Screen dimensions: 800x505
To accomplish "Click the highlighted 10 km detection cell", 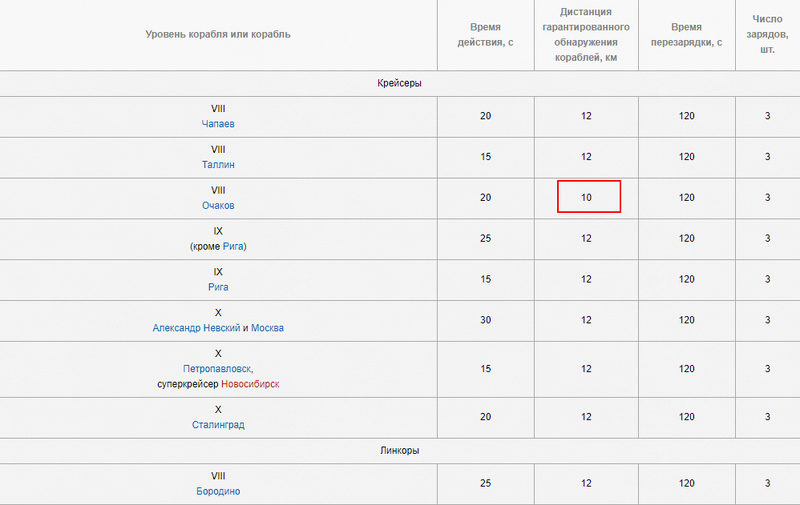I will (588, 197).
